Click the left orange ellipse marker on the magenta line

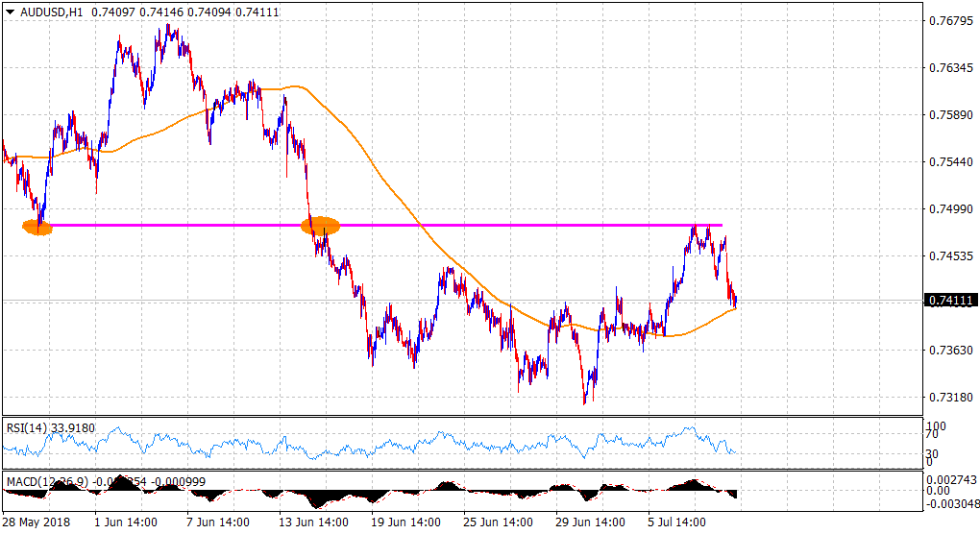(x=37, y=227)
